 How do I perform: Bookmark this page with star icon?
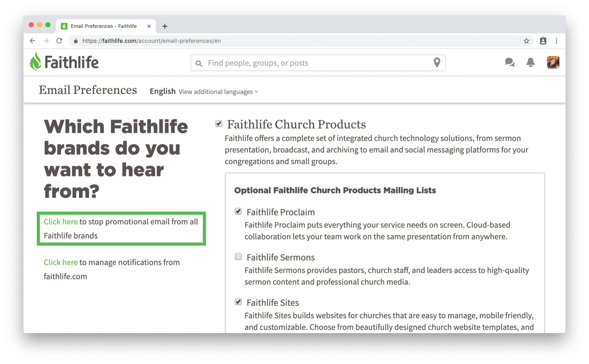526,41
